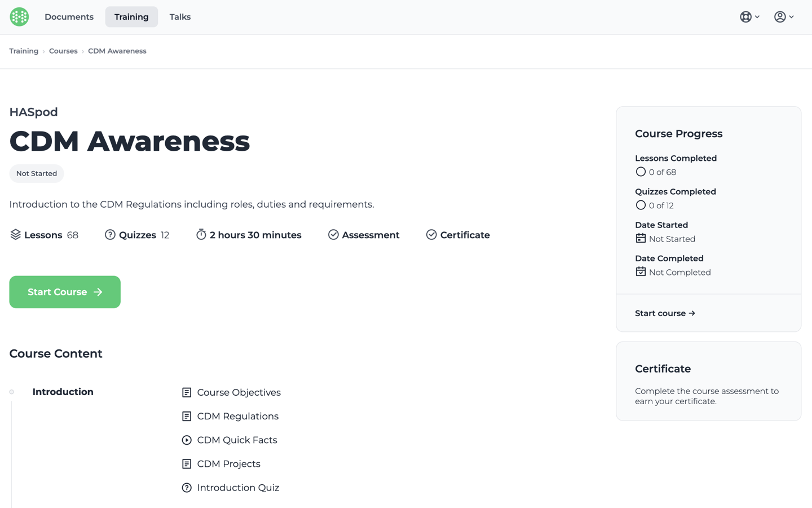
Task: Expand the Introduction course section
Action: pos(63,392)
